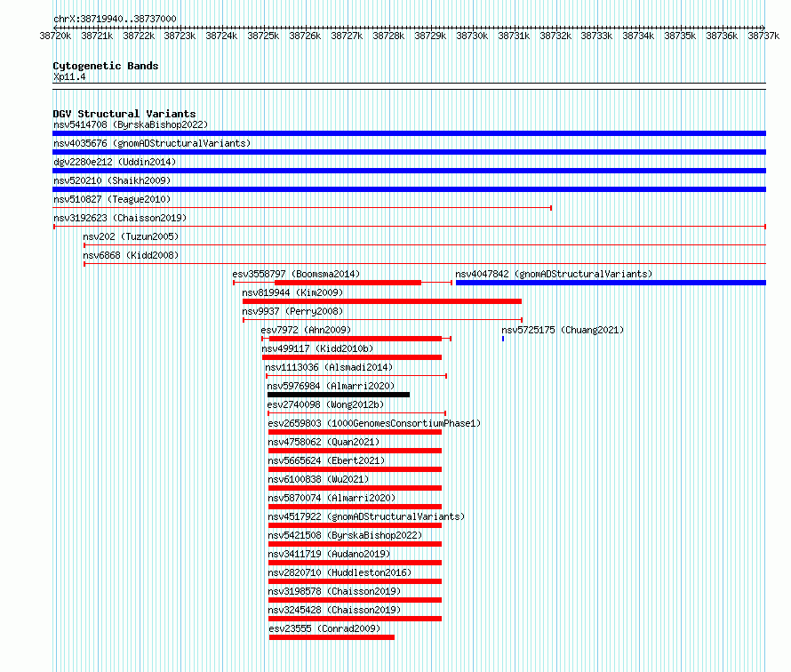Open nsv2820710 (Huddleston2016) variant
Viewport: 791px width, 672px height.
point(340,572)
